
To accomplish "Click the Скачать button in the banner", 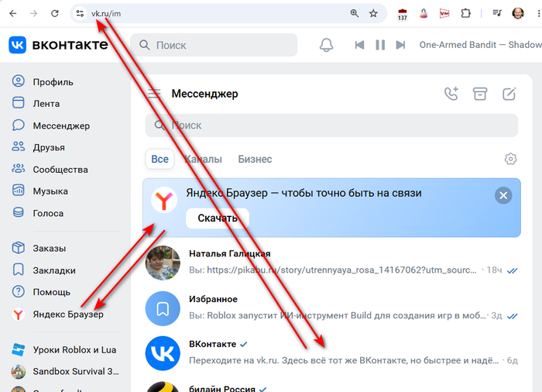I will (x=218, y=218).
